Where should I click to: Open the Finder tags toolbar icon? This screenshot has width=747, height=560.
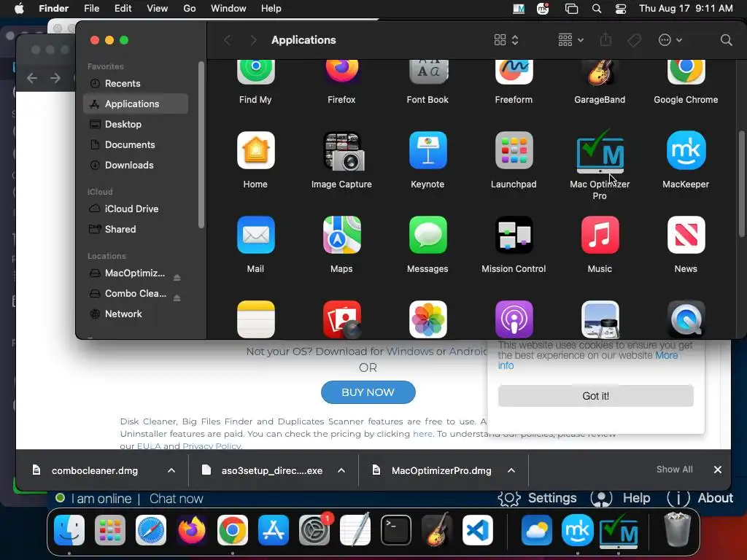coord(634,40)
